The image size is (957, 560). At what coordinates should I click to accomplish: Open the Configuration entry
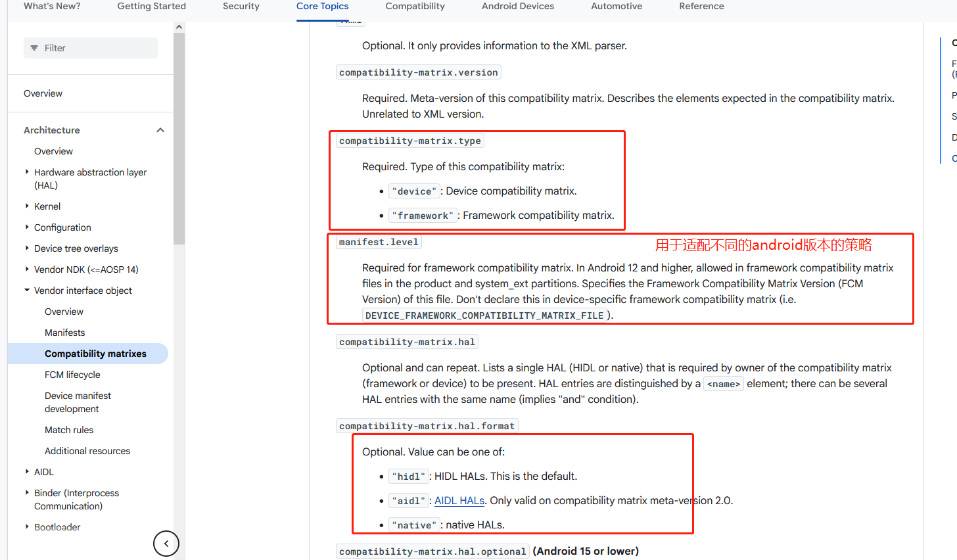tap(62, 227)
